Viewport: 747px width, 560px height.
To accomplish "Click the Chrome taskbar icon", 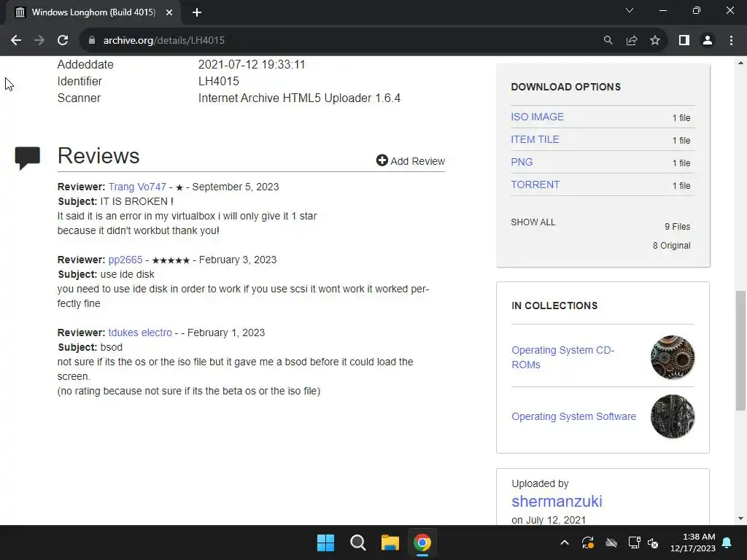I will 422,542.
